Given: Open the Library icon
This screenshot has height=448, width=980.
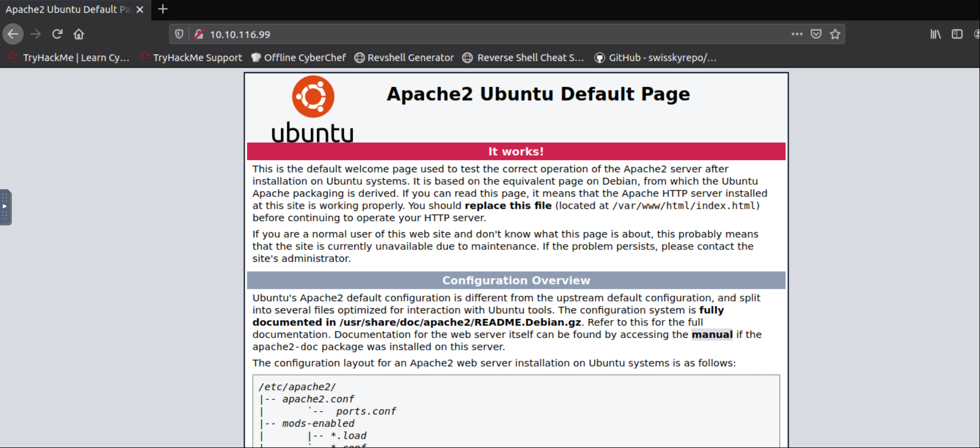Looking at the screenshot, I should [936, 34].
